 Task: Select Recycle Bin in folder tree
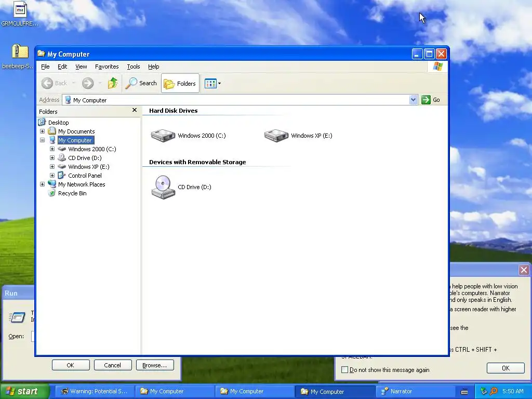coord(72,193)
